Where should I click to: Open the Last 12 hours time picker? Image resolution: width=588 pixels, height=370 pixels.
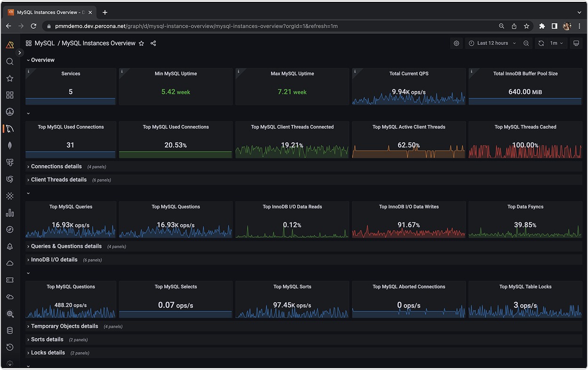click(x=493, y=43)
